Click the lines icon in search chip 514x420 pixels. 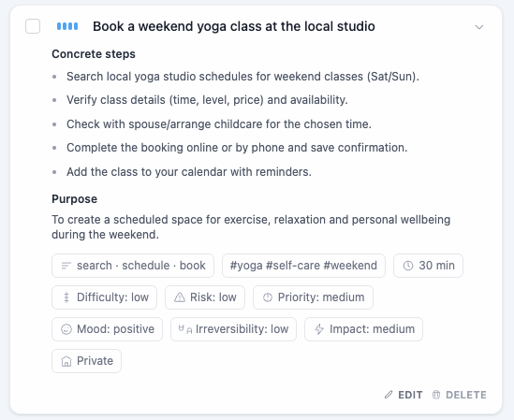pyautogui.click(x=66, y=266)
